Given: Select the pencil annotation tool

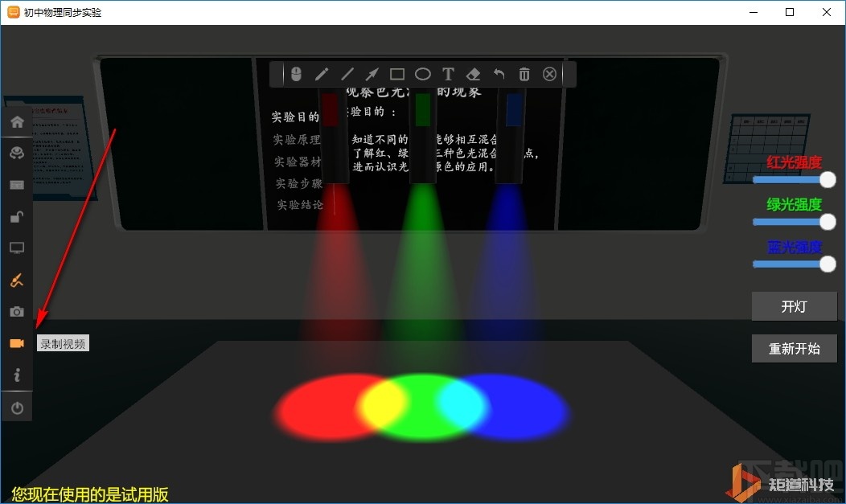Looking at the screenshot, I should (x=322, y=74).
